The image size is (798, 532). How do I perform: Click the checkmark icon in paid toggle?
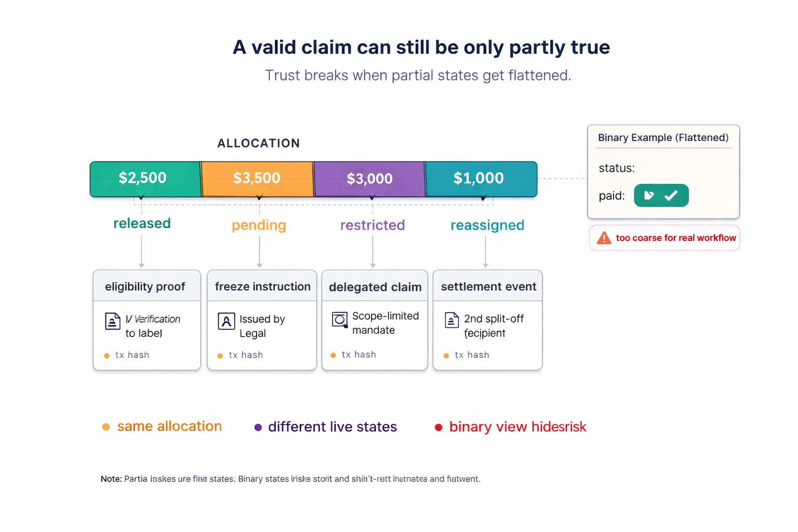pos(671,195)
